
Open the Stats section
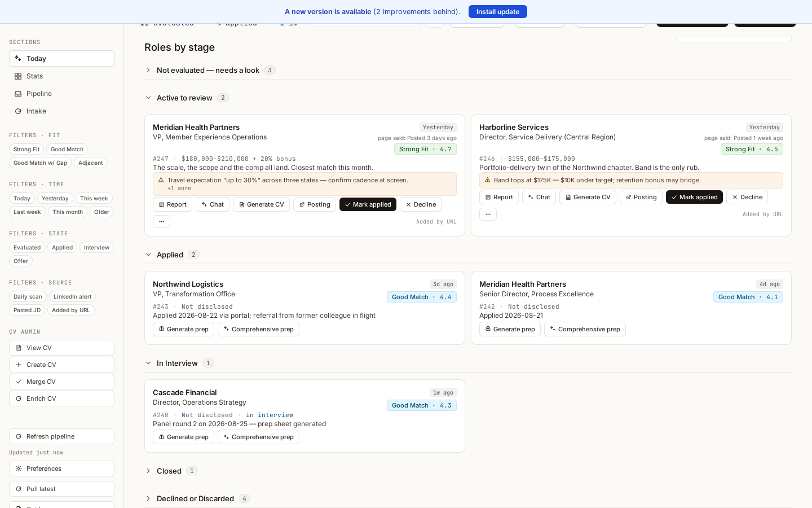coord(61,76)
